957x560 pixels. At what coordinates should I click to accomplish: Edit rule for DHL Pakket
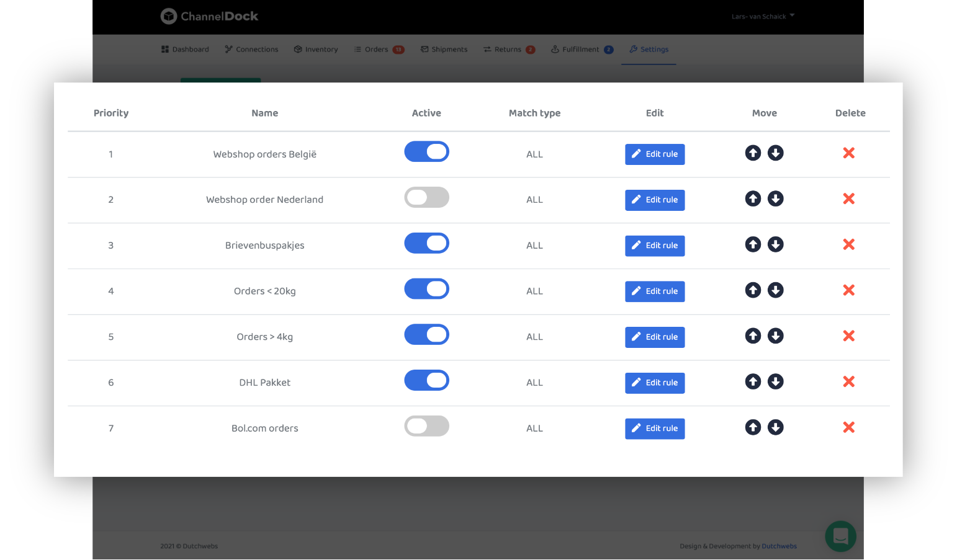655,383
